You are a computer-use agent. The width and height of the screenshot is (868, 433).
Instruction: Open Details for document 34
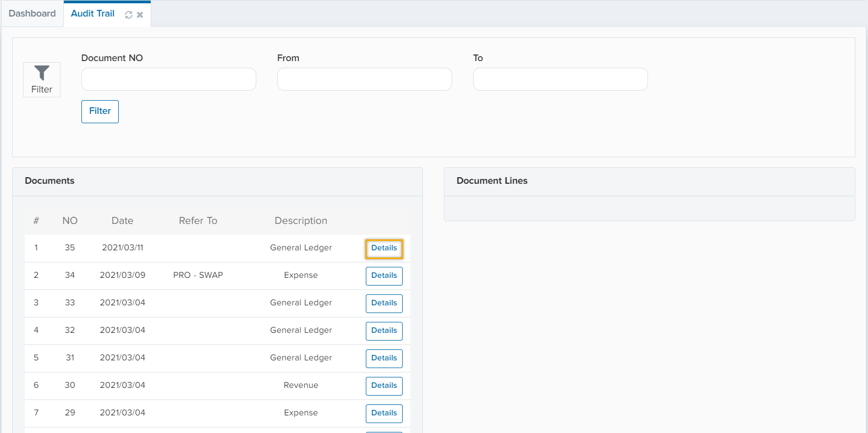point(384,276)
